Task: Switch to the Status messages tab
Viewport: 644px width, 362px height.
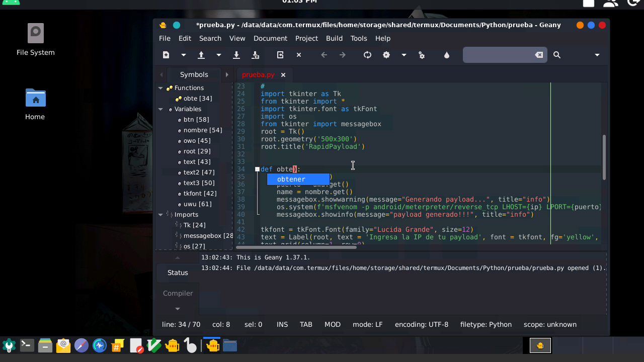Action: [178, 273]
